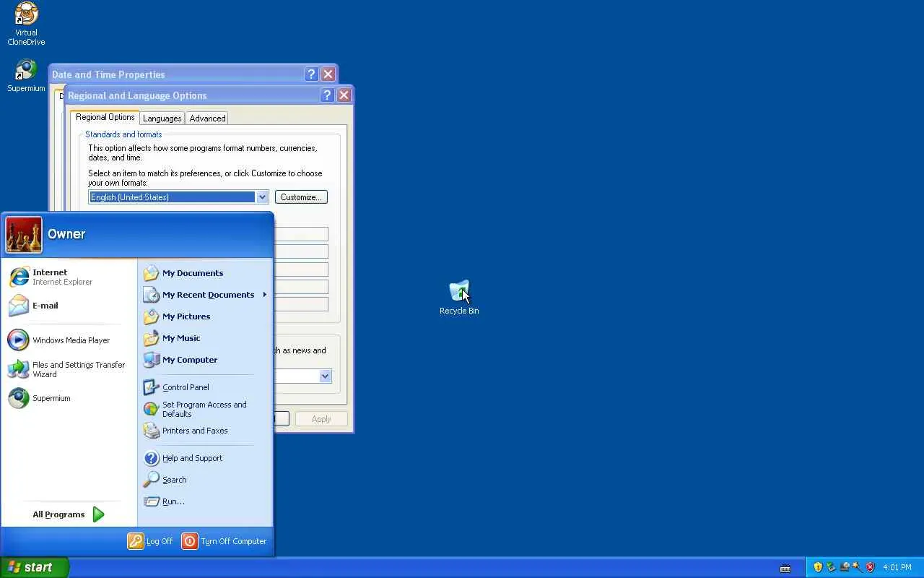This screenshot has width=924, height=578.
Task: Click the Log Off button
Action: [150, 541]
